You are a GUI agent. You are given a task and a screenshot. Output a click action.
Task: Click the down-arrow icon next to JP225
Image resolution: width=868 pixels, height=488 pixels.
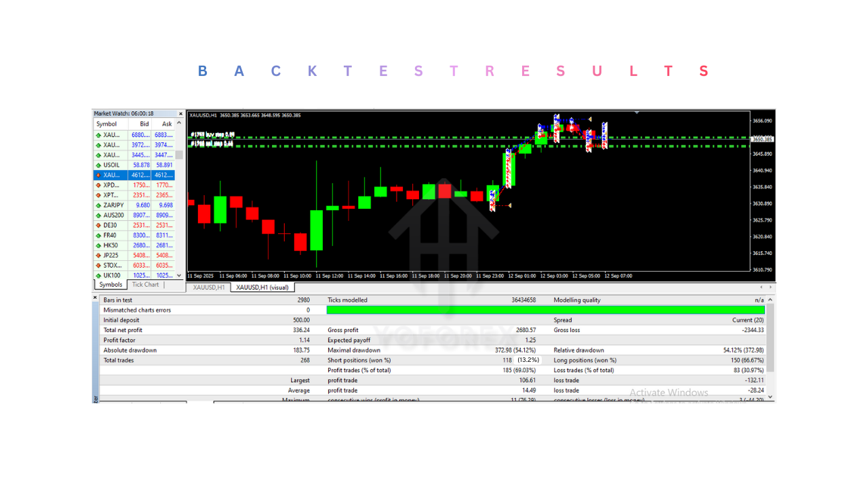[99, 256]
